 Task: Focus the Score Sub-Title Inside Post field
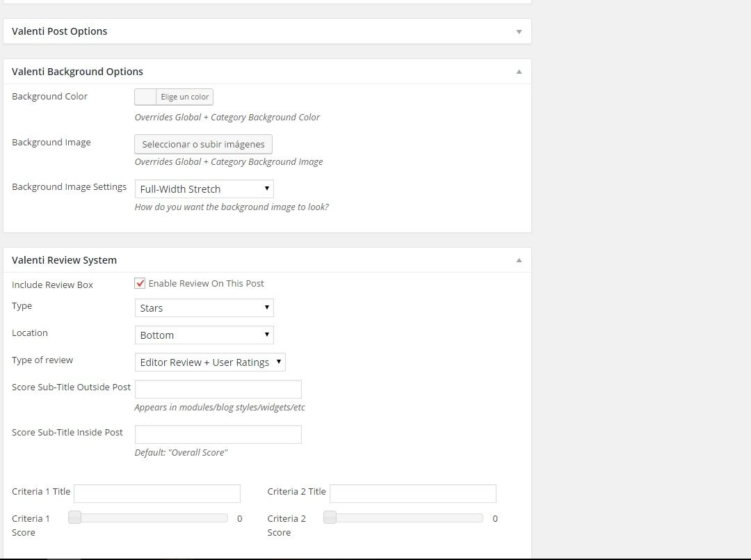(218, 434)
